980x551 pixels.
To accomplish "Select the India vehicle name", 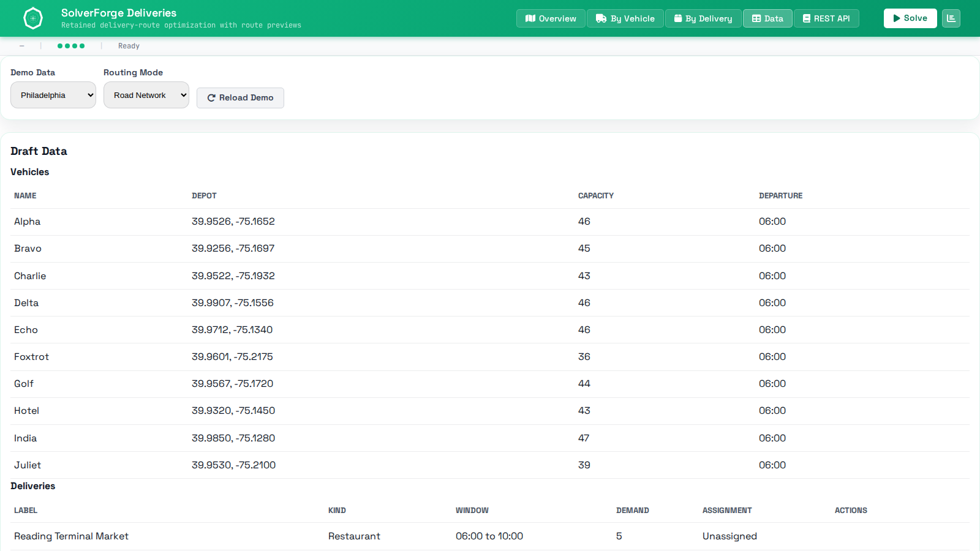I will click(x=25, y=438).
